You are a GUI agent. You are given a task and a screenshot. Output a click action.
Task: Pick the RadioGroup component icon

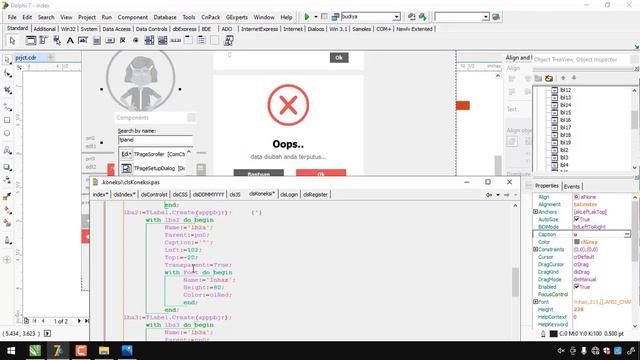201,40
